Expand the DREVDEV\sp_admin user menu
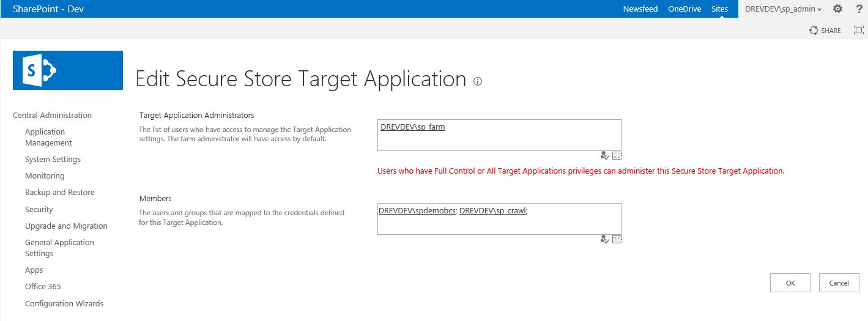Screen dimensions: 868x321 (783, 9)
